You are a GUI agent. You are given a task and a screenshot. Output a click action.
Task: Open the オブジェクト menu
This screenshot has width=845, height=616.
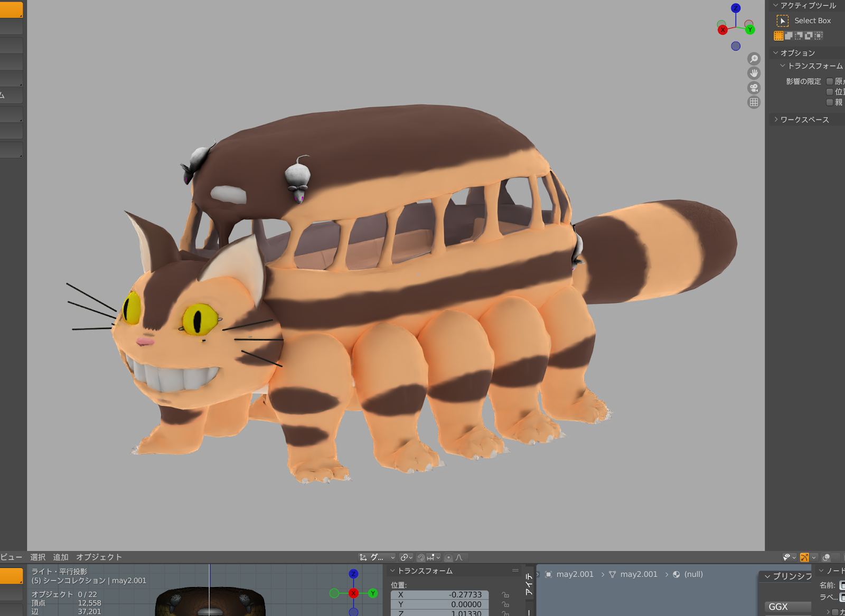tap(99, 557)
